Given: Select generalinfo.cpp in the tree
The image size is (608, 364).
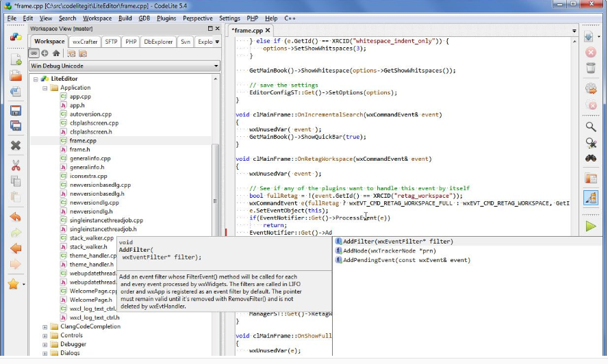Looking at the screenshot, I should pos(90,159).
